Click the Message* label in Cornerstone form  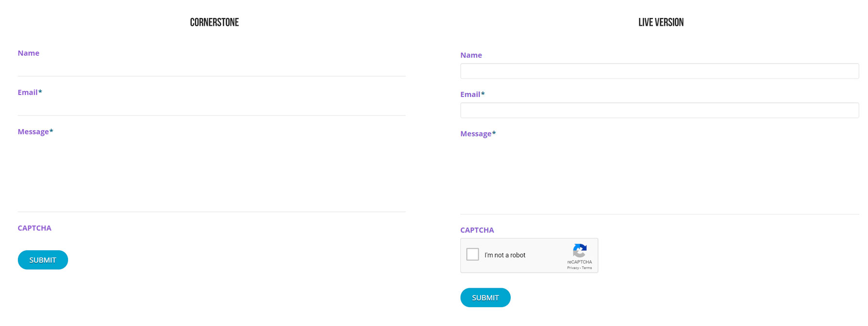point(35,131)
